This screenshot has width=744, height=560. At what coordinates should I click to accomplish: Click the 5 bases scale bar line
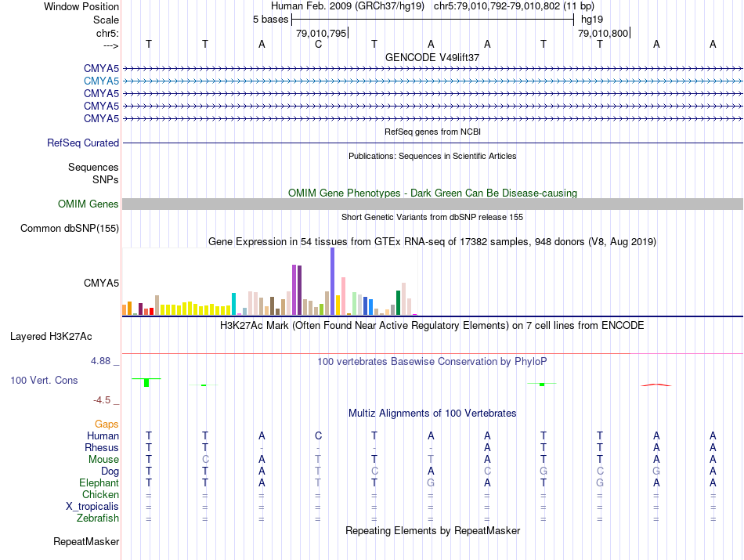(x=433, y=20)
